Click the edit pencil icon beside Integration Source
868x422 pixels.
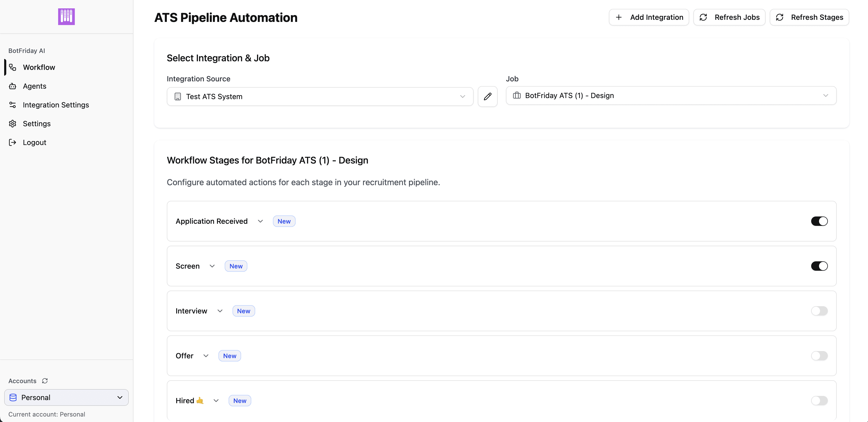[488, 97]
